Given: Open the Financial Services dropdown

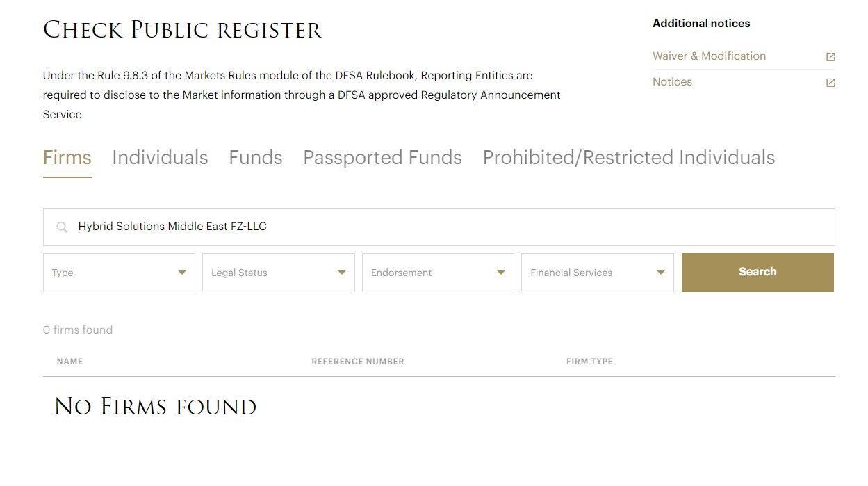Looking at the screenshot, I should 597,273.
